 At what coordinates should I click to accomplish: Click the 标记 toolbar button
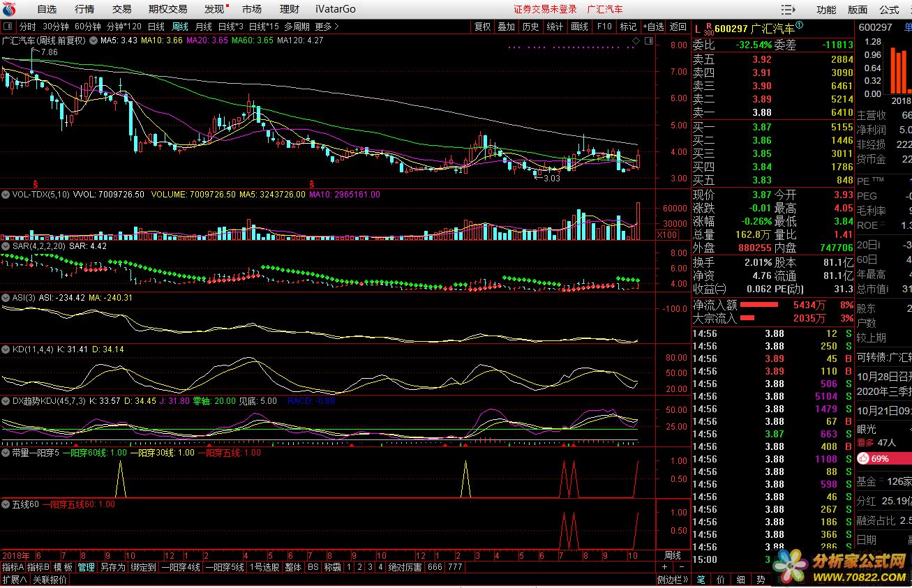tap(628, 27)
